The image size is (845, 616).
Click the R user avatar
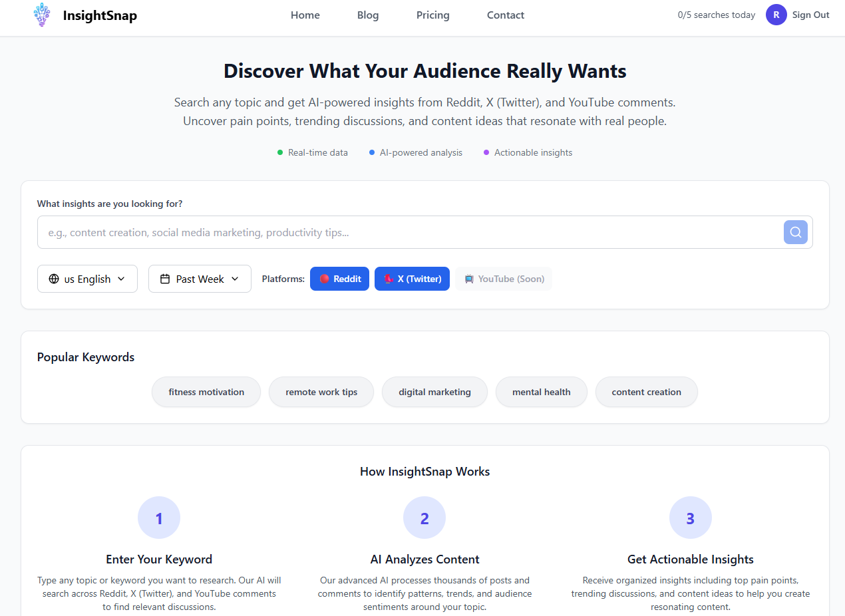(776, 15)
